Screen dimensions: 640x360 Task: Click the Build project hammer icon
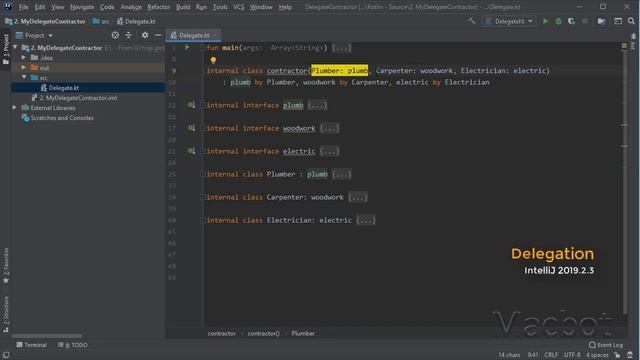(471, 21)
